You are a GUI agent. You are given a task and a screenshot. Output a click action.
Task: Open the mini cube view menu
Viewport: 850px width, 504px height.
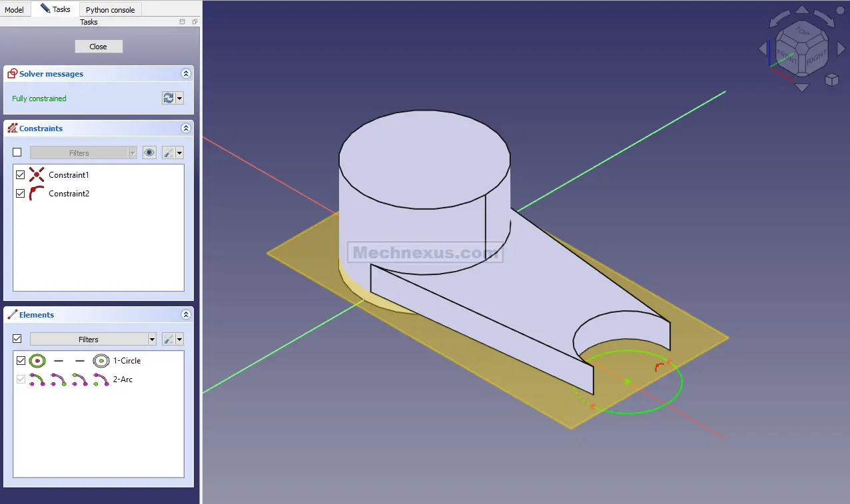click(x=831, y=80)
